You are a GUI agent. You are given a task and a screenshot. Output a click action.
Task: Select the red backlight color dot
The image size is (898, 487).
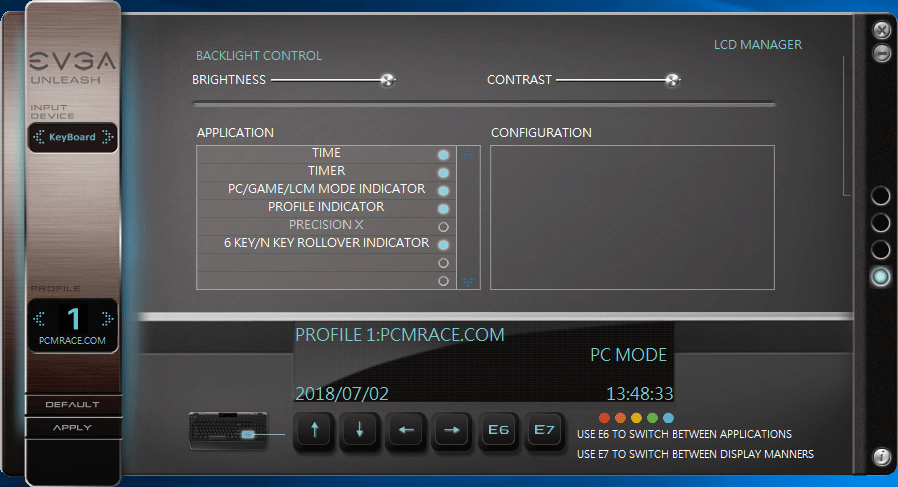[x=604, y=418]
